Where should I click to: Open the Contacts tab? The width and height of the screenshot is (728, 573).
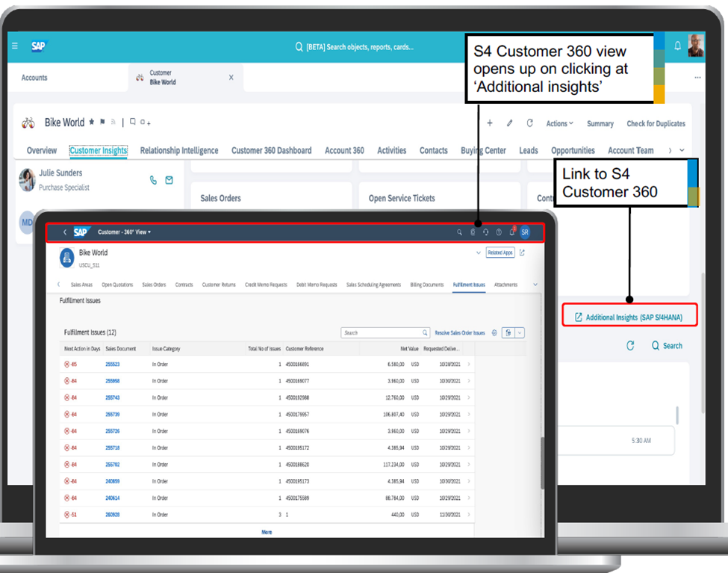pos(434,151)
